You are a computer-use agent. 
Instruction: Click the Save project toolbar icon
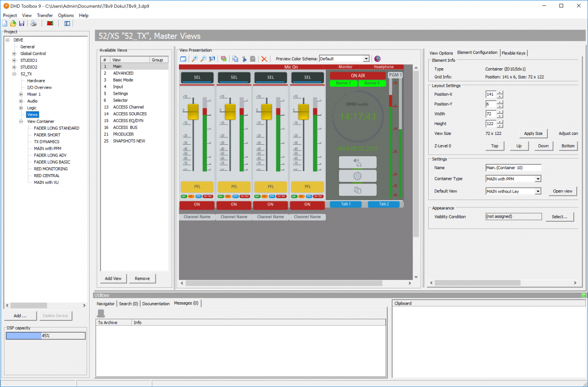point(22,23)
